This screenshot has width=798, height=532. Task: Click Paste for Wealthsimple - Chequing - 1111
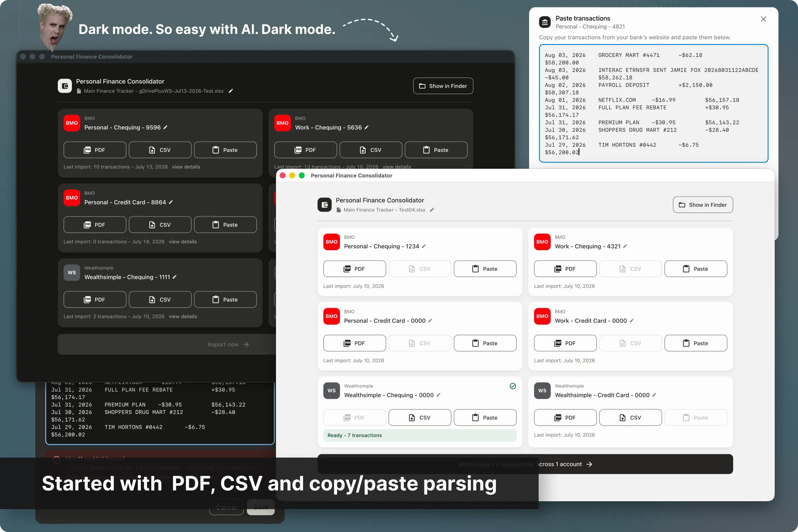(225, 300)
